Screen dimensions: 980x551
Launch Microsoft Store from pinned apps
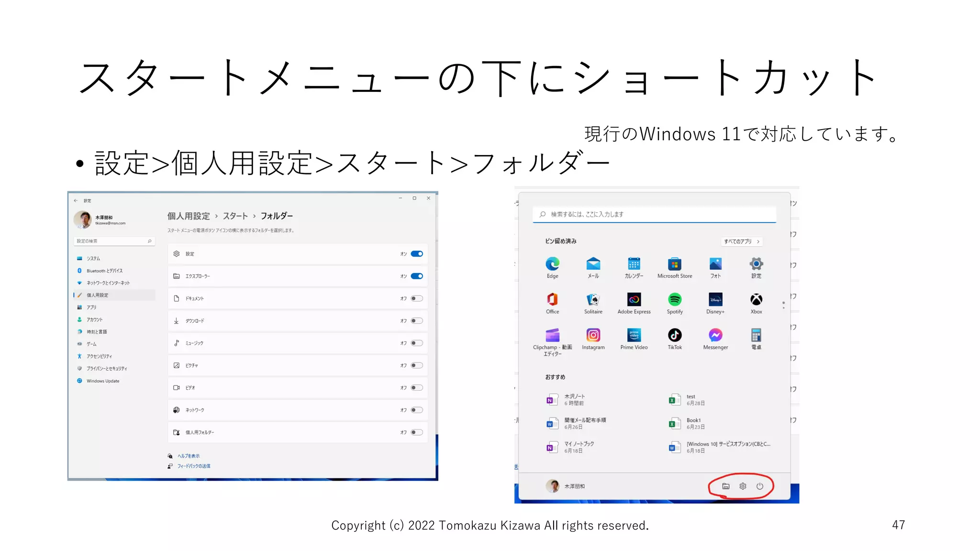(x=675, y=267)
